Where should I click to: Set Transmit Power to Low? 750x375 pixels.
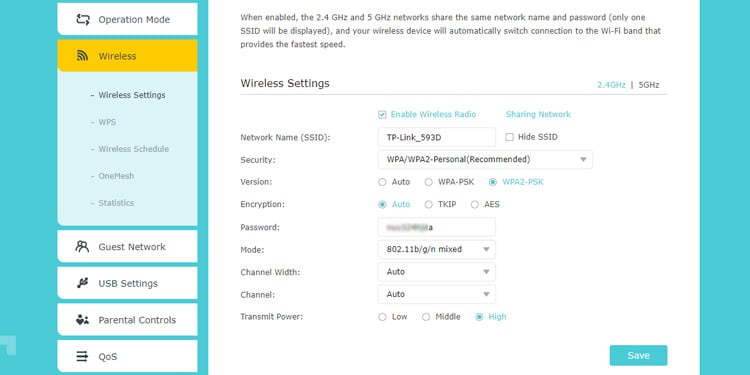coord(382,317)
